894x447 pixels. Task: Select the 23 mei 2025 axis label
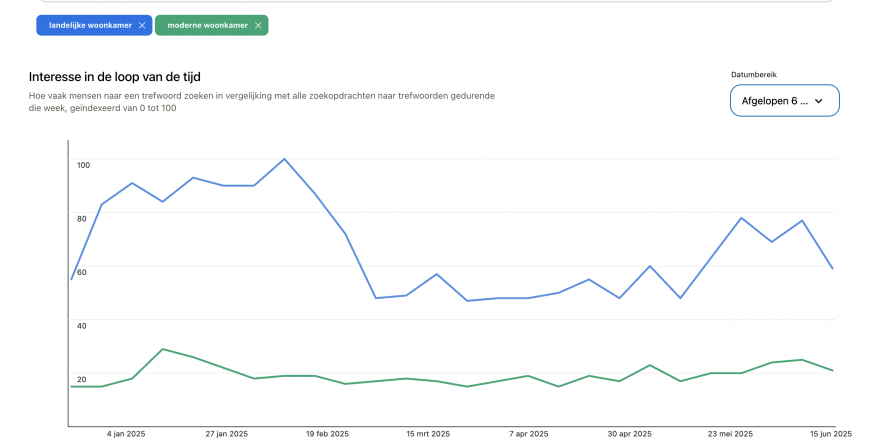730,434
